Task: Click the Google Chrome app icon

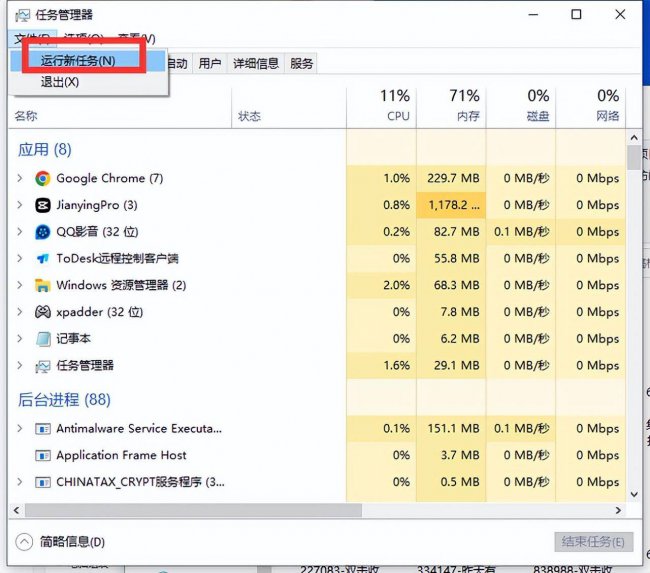Action: tap(43, 178)
